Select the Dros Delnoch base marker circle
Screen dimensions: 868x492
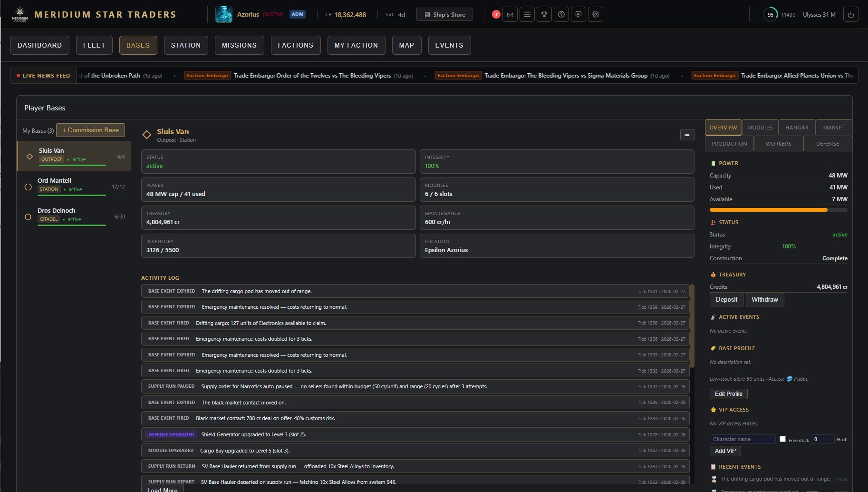coord(29,216)
